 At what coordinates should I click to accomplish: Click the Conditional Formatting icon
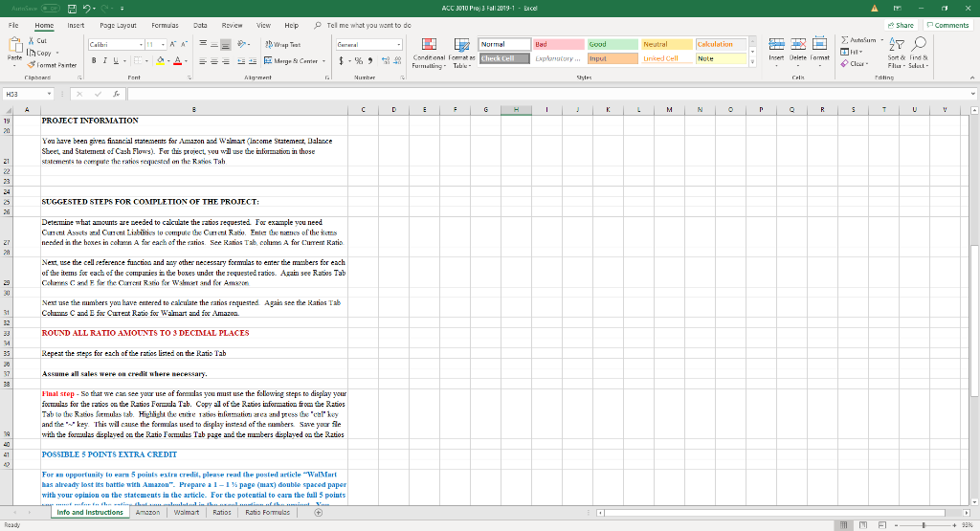[x=430, y=44]
